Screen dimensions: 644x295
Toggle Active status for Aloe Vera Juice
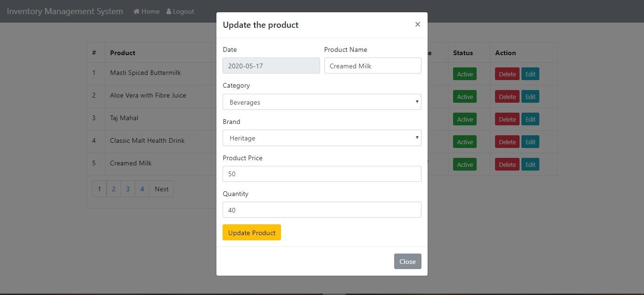point(465,97)
